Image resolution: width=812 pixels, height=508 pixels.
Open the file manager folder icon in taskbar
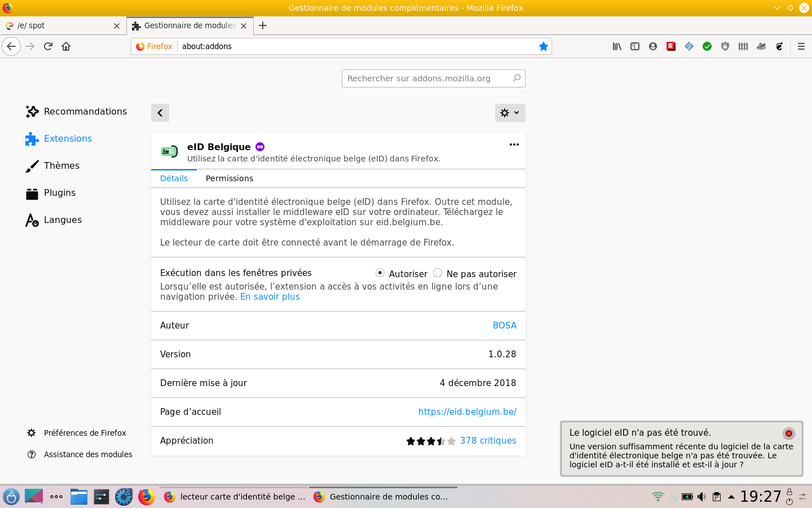pyautogui.click(x=79, y=497)
